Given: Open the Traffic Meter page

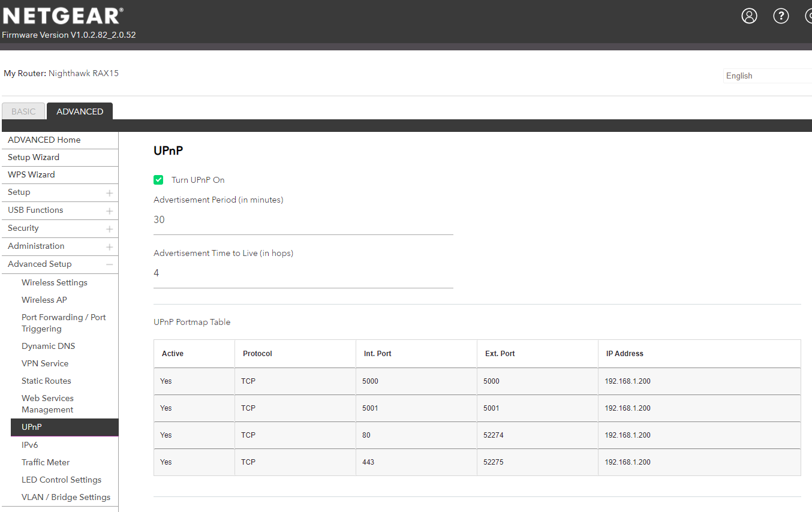Looking at the screenshot, I should point(46,462).
